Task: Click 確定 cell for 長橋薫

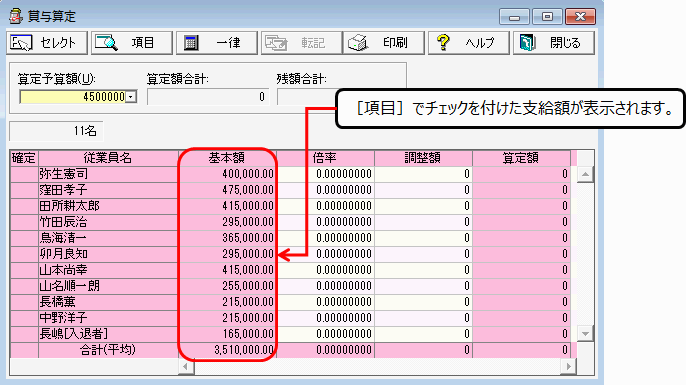Action: pos(24,302)
